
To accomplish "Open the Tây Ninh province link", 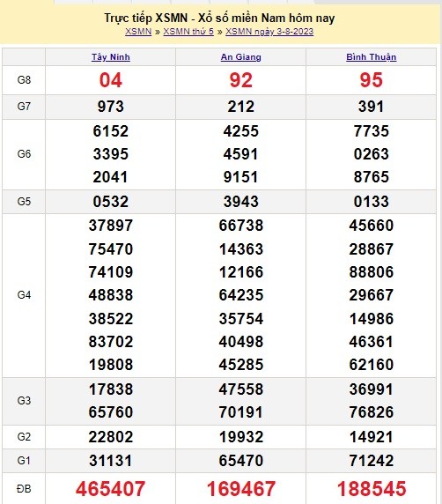I will tap(111, 57).
